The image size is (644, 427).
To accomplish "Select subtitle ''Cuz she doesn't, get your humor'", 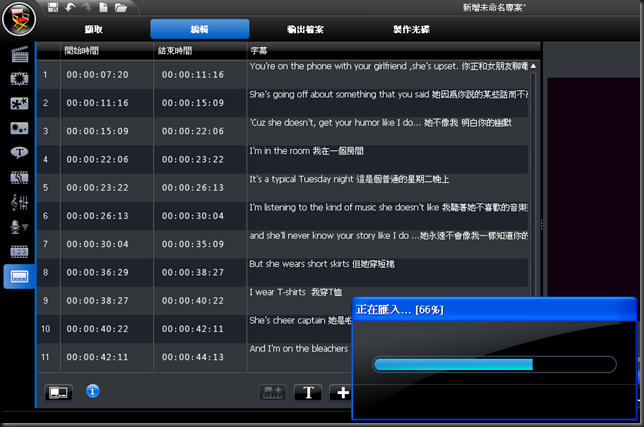I will pyautogui.click(x=380, y=123).
